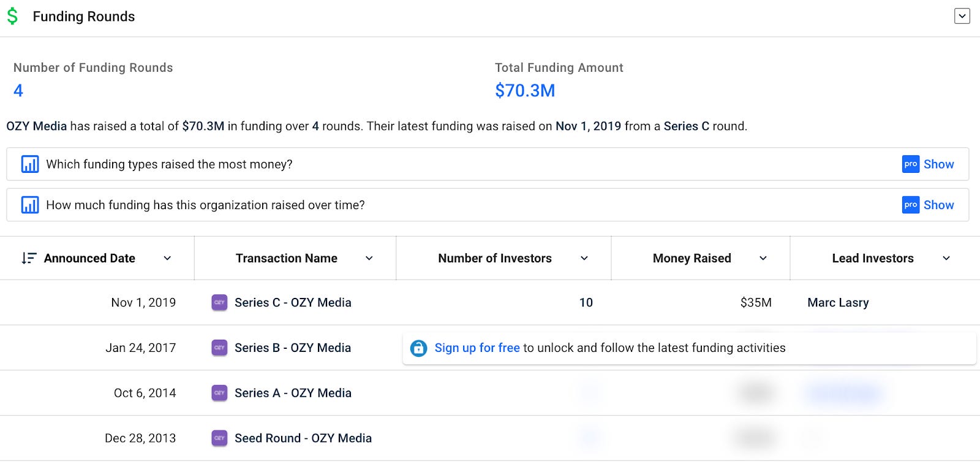Click the Transaction Name column header
This screenshot has height=469, width=980.
pos(287,258)
